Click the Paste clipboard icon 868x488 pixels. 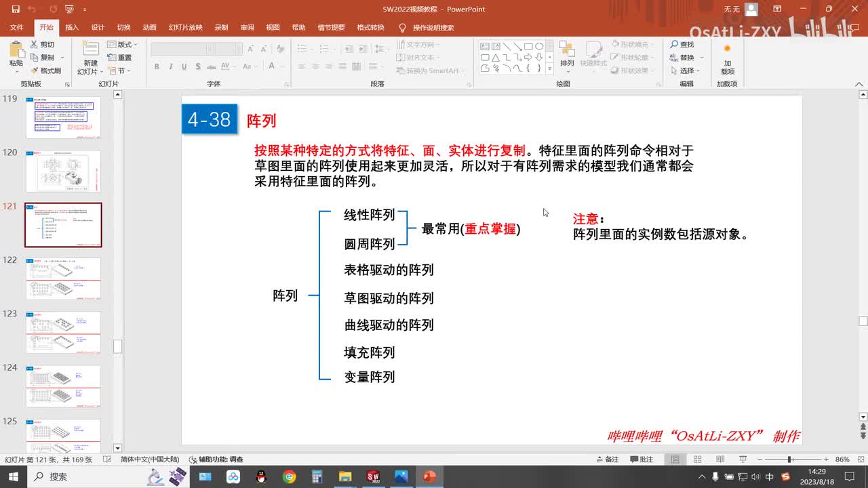(x=16, y=51)
